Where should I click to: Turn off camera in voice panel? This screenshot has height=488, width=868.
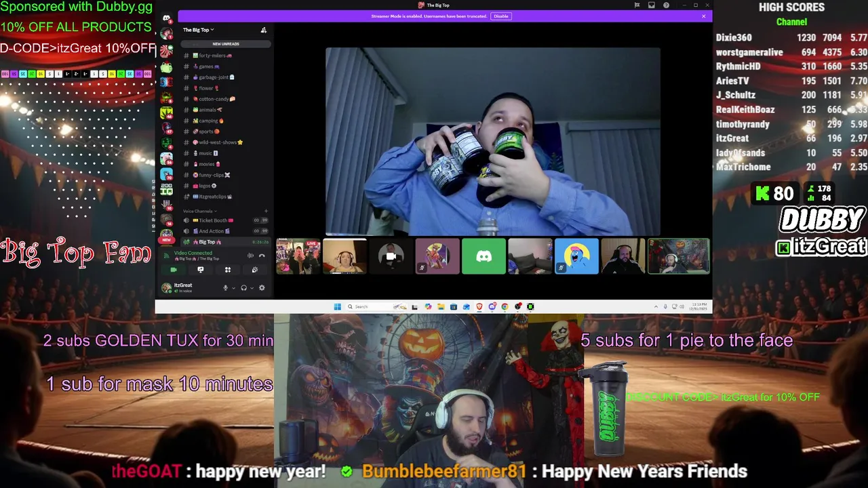point(174,270)
